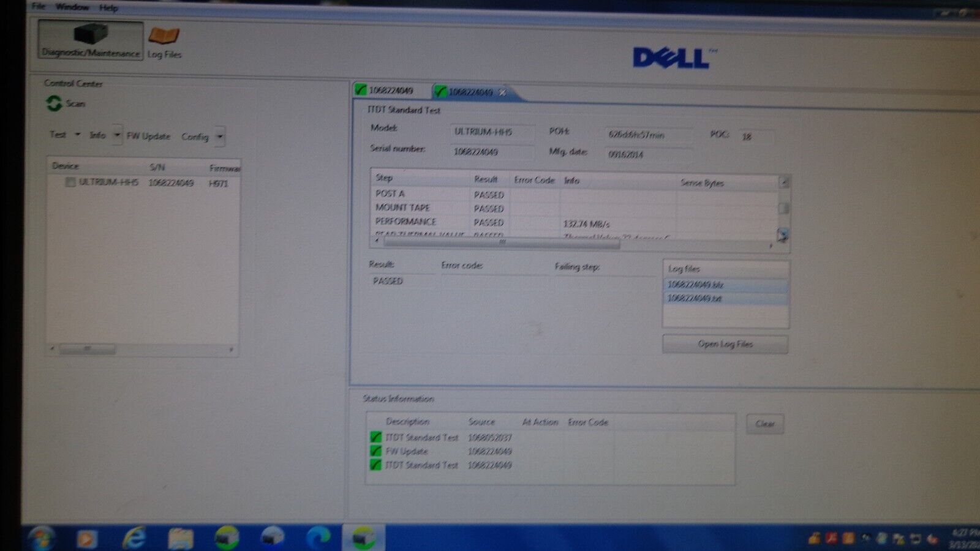This screenshot has width=980, height=551.
Task: Click the Source column header
Action: point(481,422)
